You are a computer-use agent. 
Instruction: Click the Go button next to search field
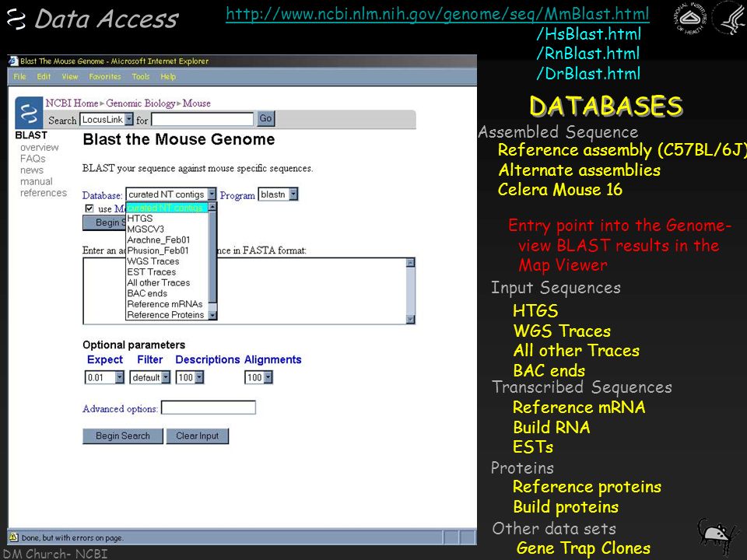point(266,118)
